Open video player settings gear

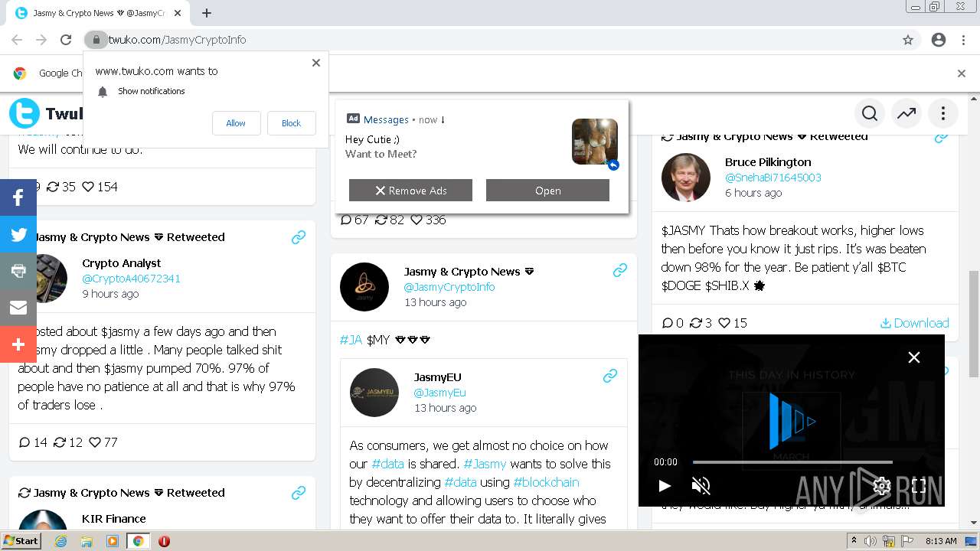pyautogui.click(x=881, y=485)
